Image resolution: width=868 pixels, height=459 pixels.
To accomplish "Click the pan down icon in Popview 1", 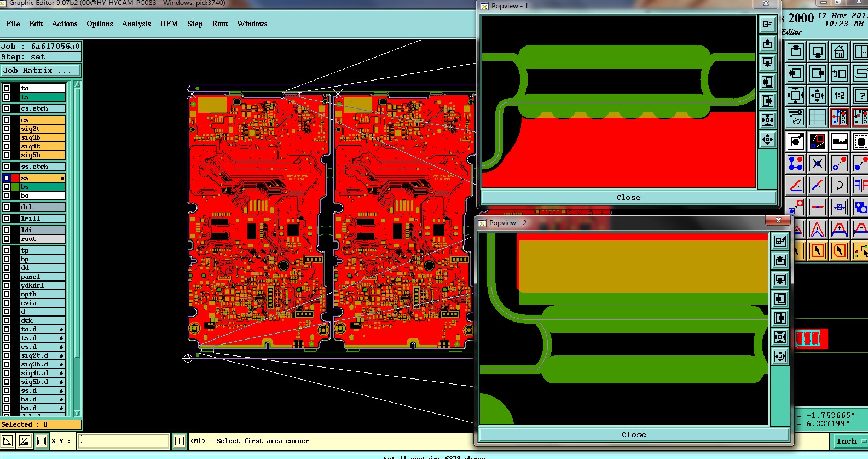I will coord(768,62).
